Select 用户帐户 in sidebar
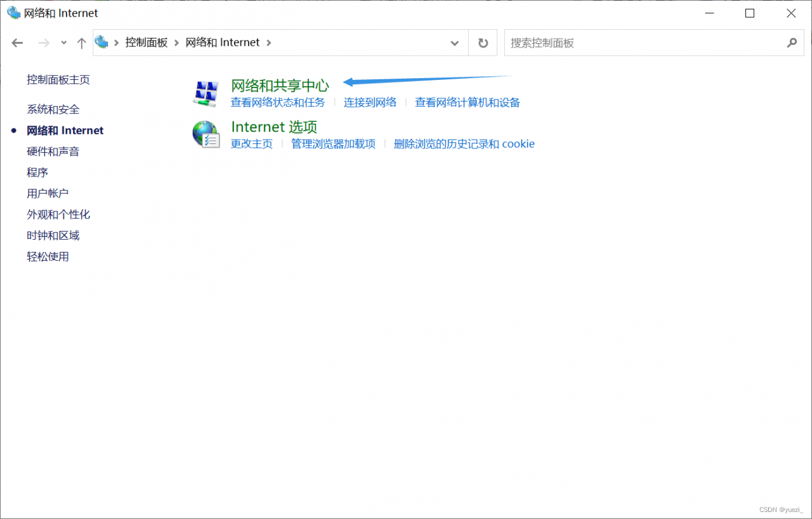The width and height of the screenshot is (812, 519). click(x=48, y=193)
